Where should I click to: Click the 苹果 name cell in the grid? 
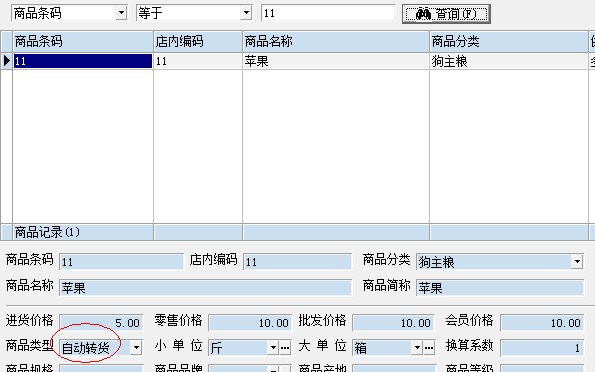point(336,61)
